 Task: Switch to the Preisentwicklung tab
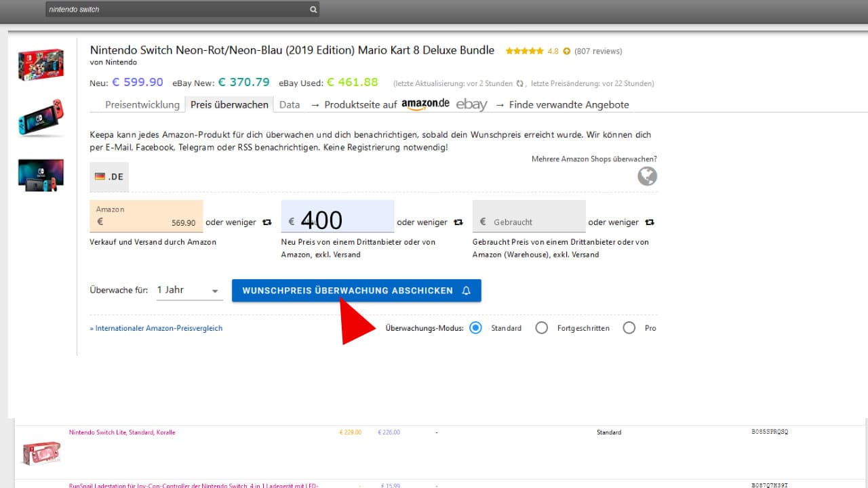[142, 105]
